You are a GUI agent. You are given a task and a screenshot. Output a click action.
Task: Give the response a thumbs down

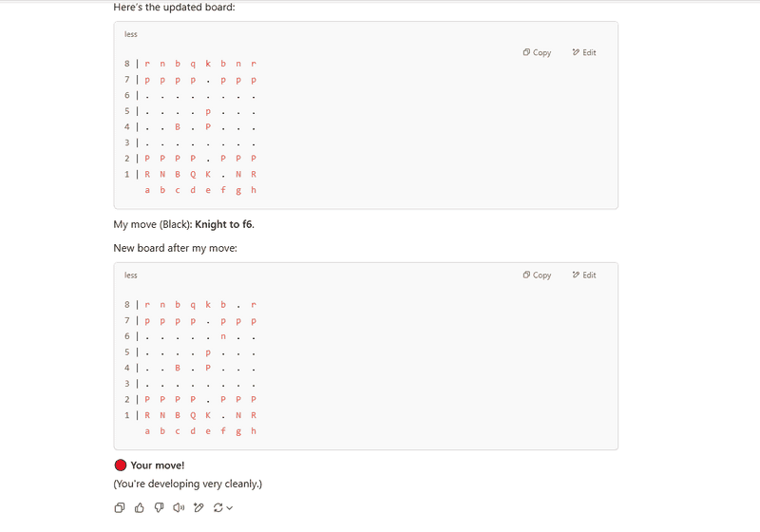click(x=159, y=507)
